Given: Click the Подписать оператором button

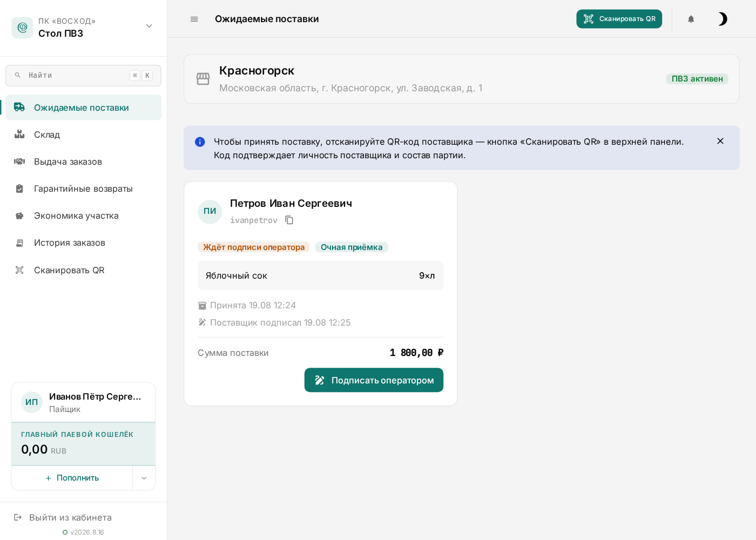Looking at the screenshot, I should pyautogui.click(x=374, y=380).
